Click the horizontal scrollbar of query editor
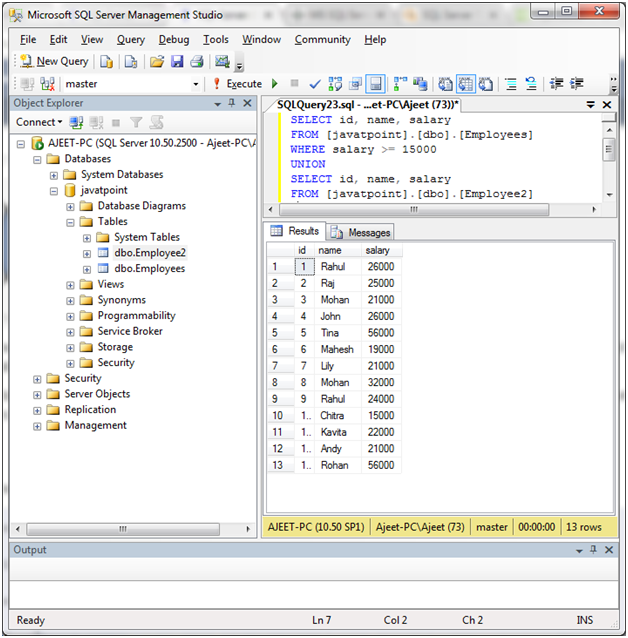628x638 pixels. tap(414, 210)
